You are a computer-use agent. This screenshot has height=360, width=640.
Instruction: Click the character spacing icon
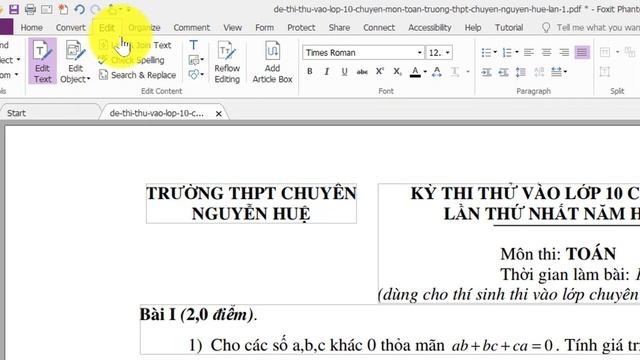[436, 72]
